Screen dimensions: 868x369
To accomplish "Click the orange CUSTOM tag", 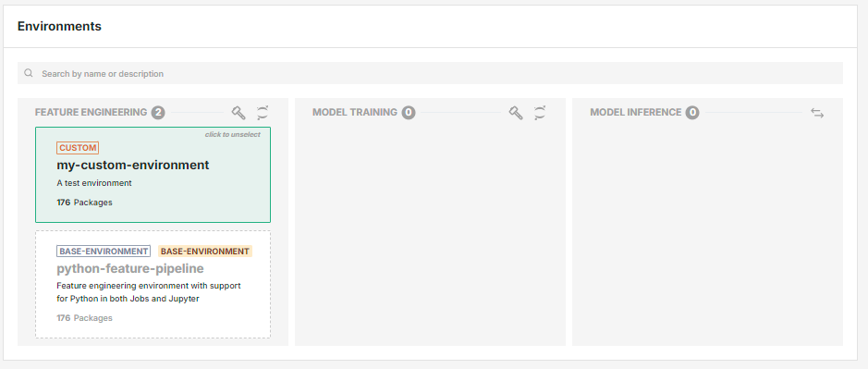I will pos(78,148).
